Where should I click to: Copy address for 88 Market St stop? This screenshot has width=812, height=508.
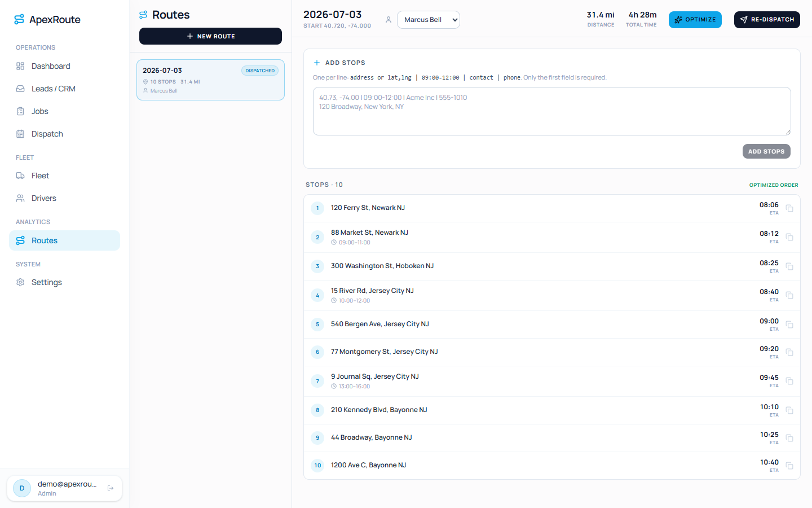789,237
